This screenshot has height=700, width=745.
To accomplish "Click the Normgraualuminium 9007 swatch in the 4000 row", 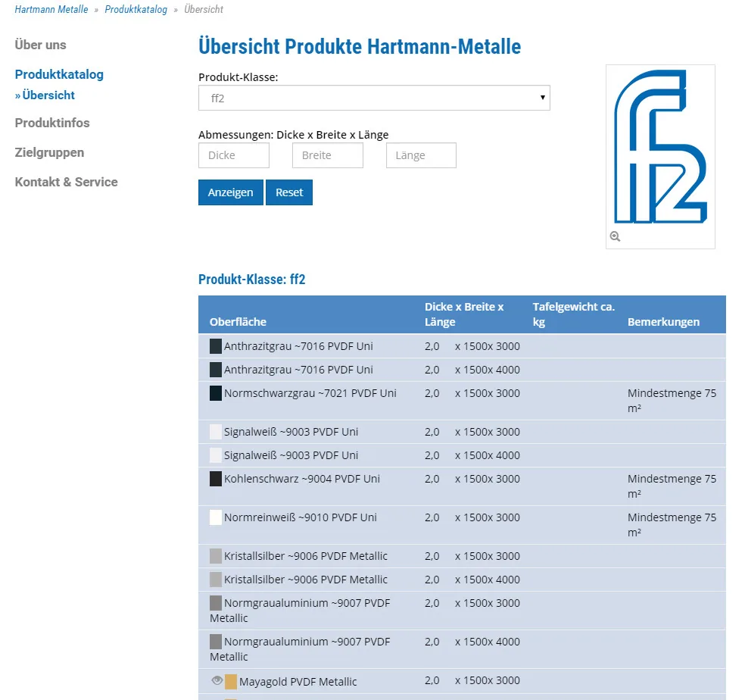I will point(216,642).
